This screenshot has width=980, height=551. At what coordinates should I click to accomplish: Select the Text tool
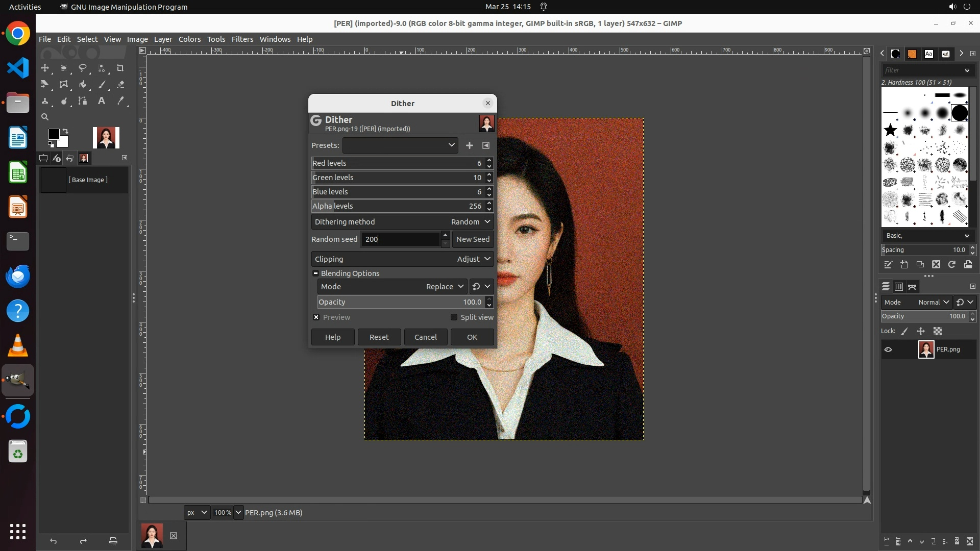(x=102, y=101)
